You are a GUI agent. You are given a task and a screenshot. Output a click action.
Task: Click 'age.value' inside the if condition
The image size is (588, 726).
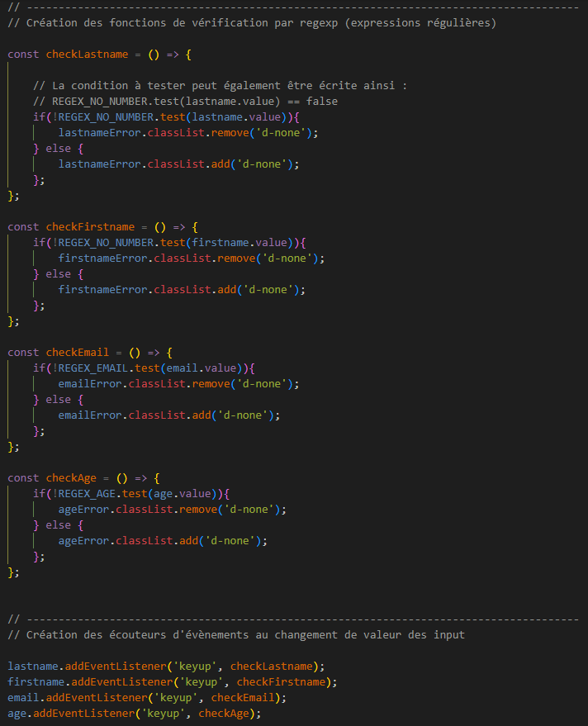pyautogui.click(x=183, y=494)
